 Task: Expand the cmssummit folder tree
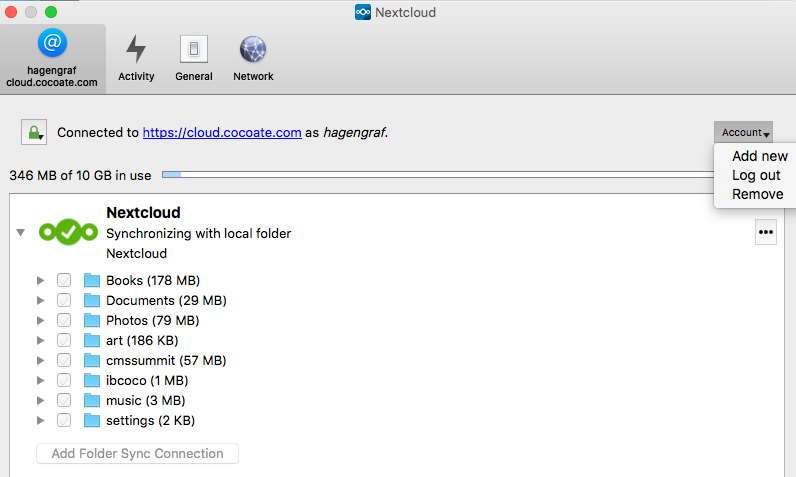pyautogui.click(x=40, y=360)
